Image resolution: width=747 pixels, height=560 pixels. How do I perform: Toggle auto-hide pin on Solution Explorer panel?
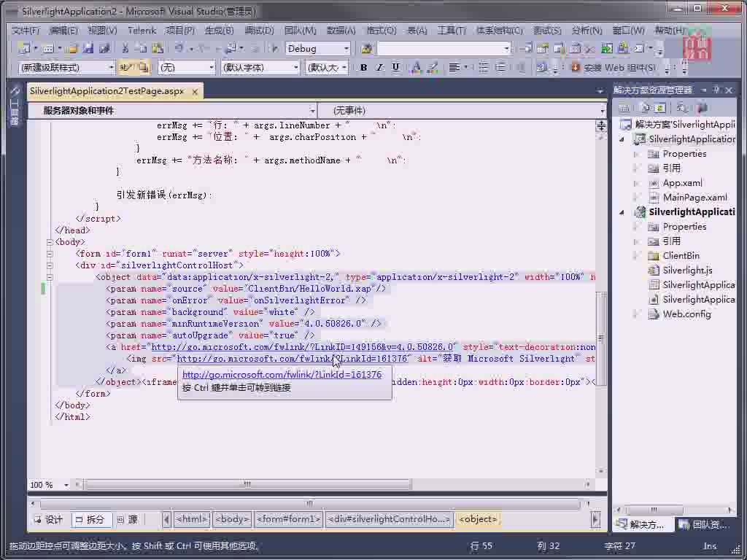tap(716, 90)
